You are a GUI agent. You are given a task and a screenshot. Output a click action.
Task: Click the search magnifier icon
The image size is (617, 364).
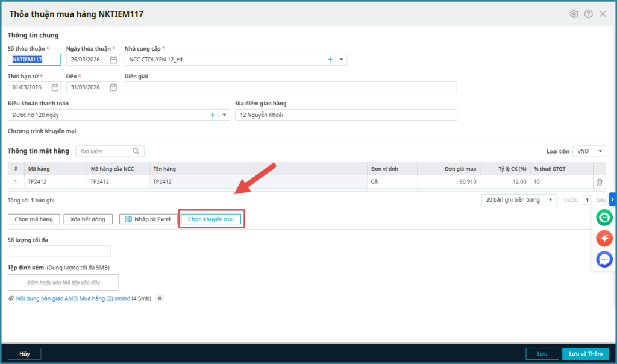[x=136, y=151]
